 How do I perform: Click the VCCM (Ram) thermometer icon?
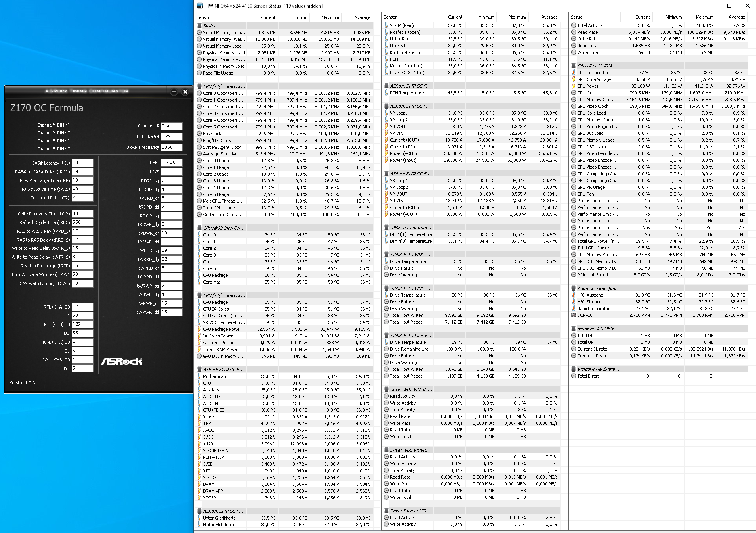click(x=386, y=25)
